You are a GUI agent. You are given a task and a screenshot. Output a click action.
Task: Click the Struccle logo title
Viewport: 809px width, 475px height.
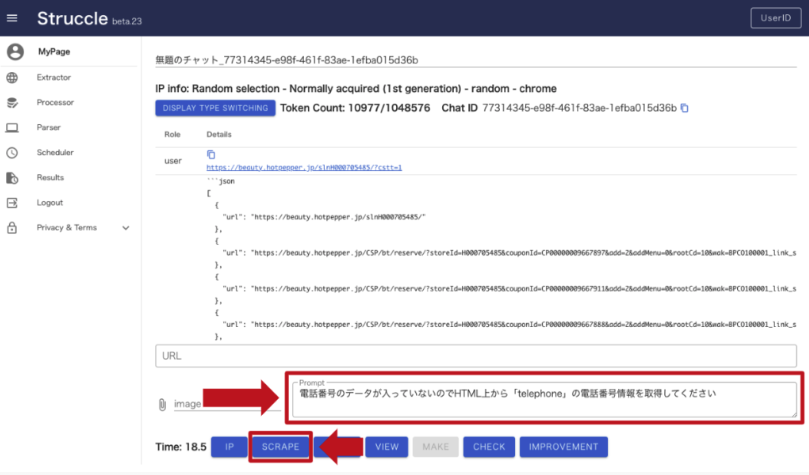tap(72, 19)
